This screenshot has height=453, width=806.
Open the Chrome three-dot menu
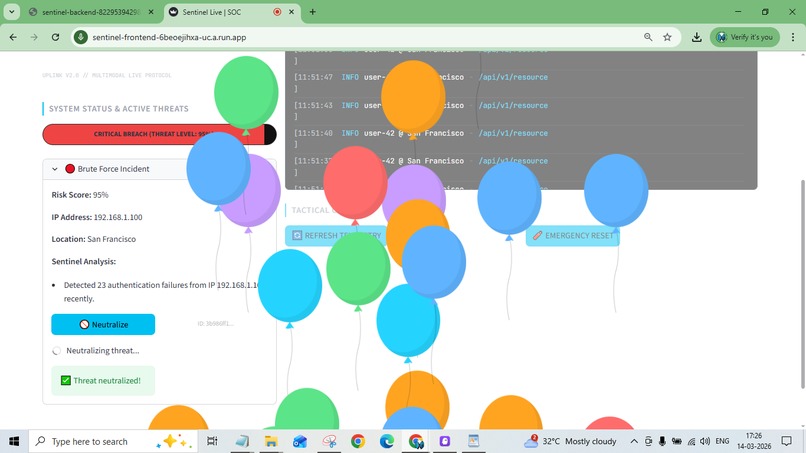(x=793, y=37)
